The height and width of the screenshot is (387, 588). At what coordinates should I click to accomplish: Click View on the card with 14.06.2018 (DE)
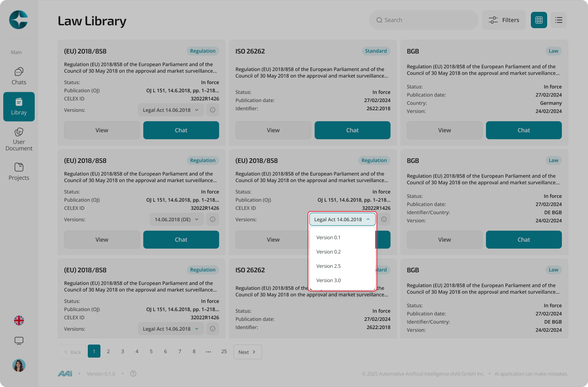tap(102, 240)
